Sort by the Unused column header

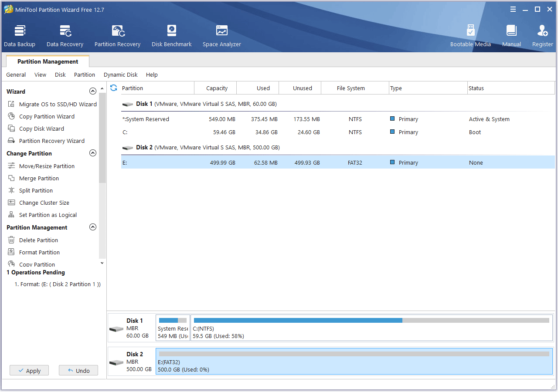300,88
